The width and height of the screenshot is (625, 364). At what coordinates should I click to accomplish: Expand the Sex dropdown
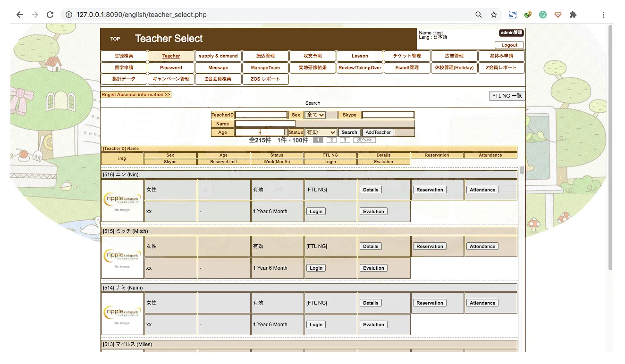(315, 115)
